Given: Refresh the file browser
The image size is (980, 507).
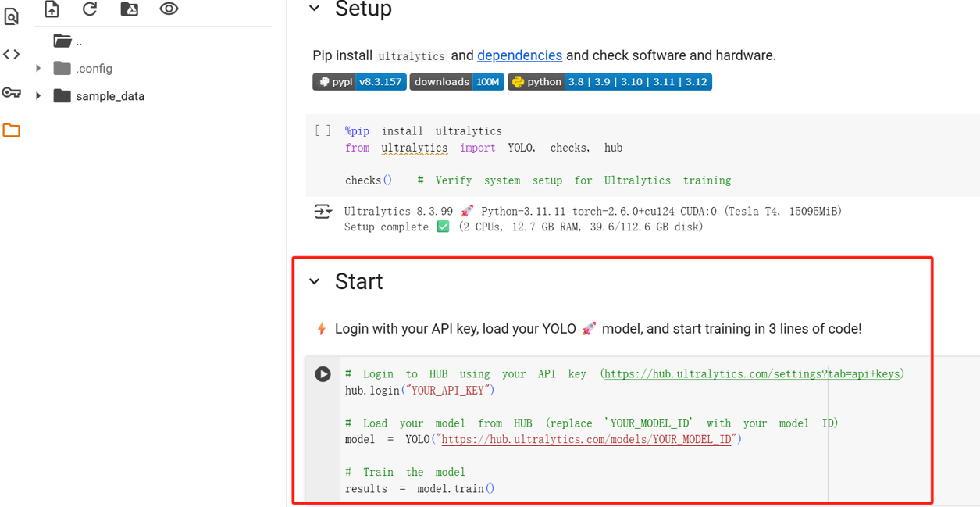Looking at the screenshot, I should pyautogui.click(x=90, y=9).
